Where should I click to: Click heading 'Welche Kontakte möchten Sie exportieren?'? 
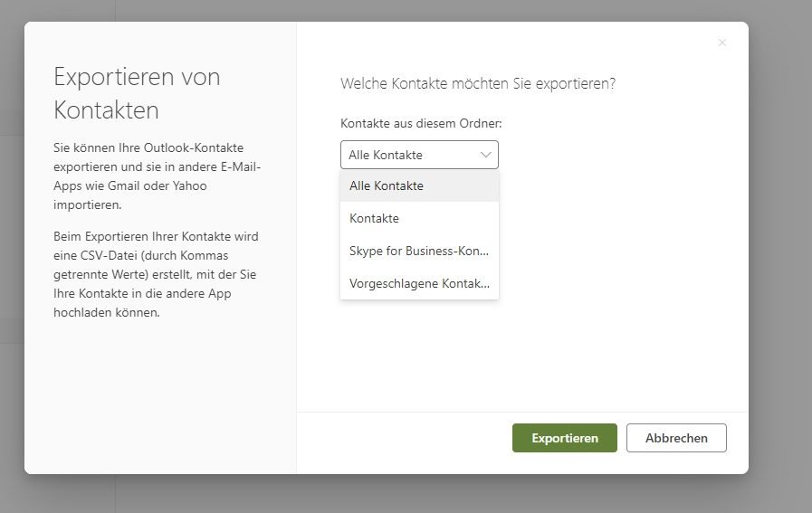coord(478,83)
